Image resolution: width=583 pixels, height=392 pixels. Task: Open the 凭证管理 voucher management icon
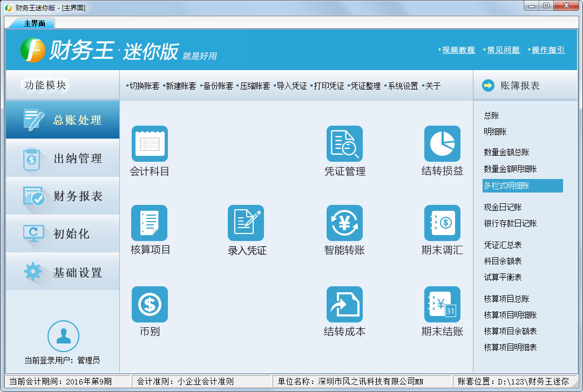click(344, 144)
